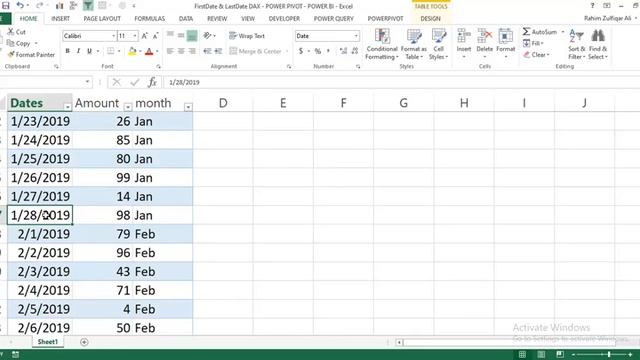The width and height of the screenshot is (640, 360).
Task: Top-align the cell contents
Action: pos(170,36)
